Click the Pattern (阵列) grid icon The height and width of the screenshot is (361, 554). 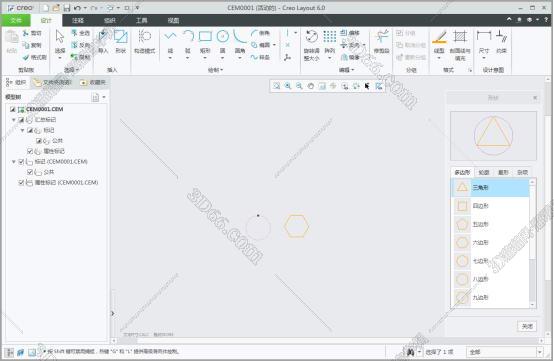(x=330, y=36)
